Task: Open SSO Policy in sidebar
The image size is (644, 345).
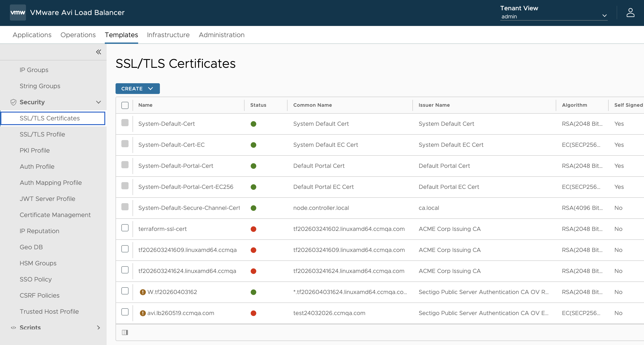Action: pyautogui.click(x=36, y=279)
